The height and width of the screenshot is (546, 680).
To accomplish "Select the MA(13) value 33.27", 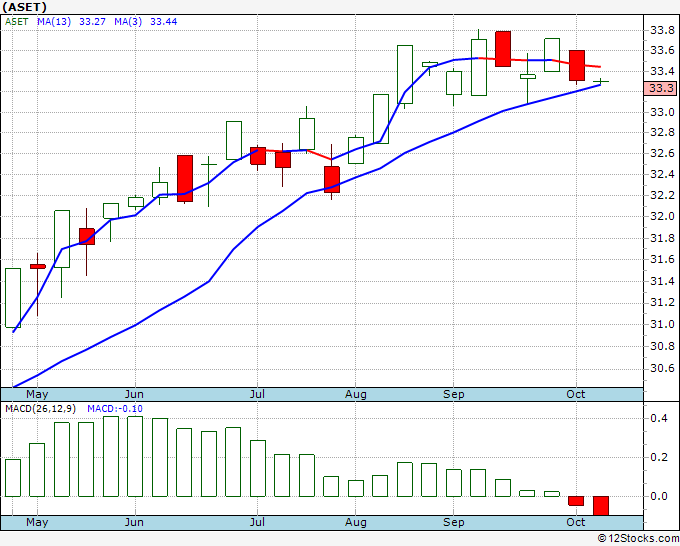I will (x=92, y=22).
